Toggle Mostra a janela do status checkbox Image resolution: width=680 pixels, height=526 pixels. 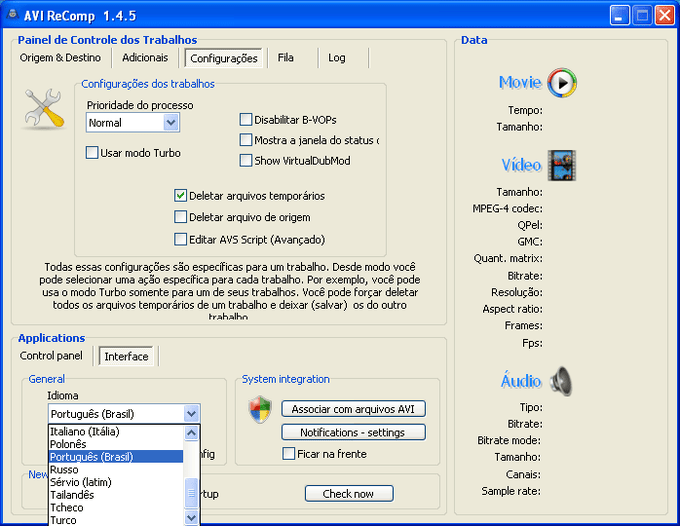click(x=246, y=140)
